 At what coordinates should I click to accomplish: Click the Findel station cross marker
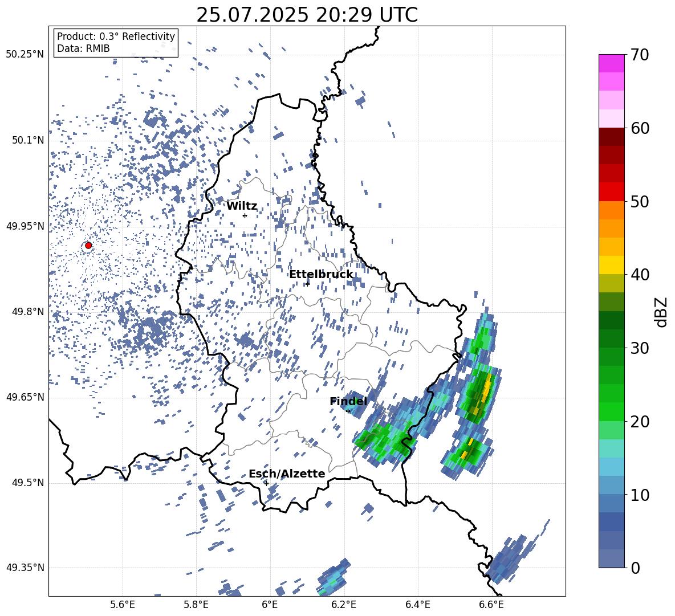tap(348, 411)
